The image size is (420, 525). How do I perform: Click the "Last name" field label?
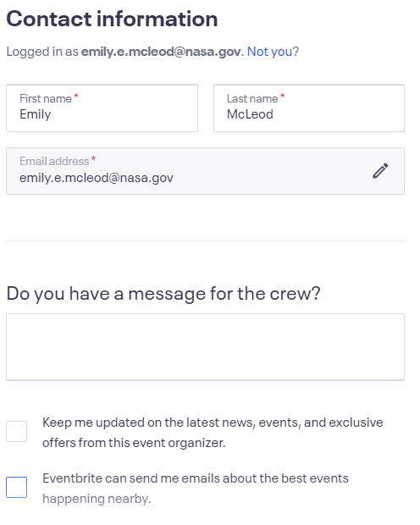point(252,98)
